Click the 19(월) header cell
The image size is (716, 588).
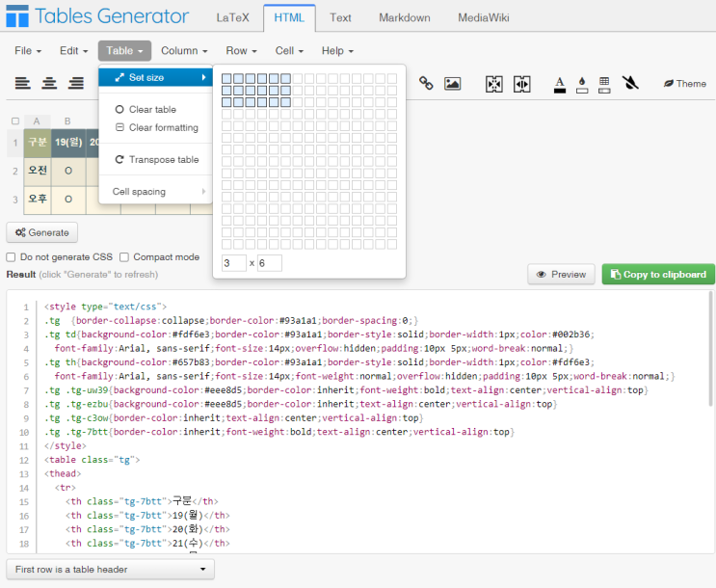[x=68, y=143]
